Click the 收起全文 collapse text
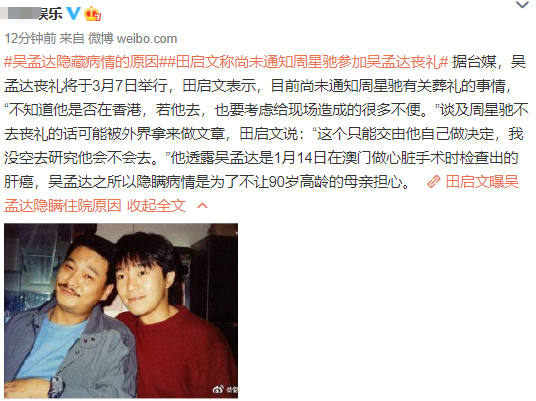This screenshot has height=401, width=536. click(156, 206)
